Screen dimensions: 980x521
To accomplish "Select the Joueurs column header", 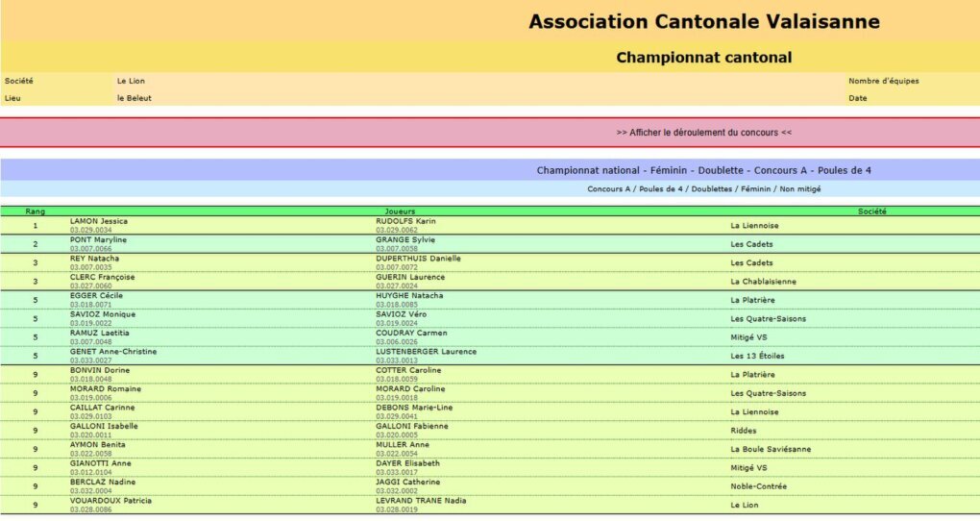I will [x=400, y=211].
